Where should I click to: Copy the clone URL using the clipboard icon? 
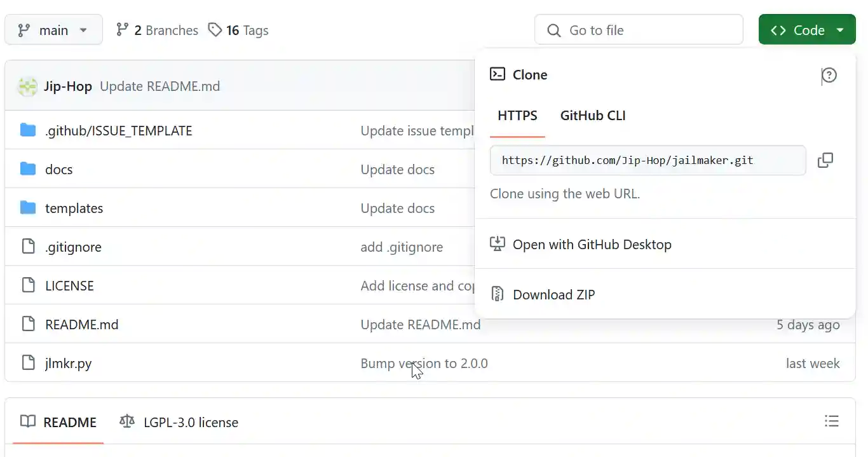point(825,160)
